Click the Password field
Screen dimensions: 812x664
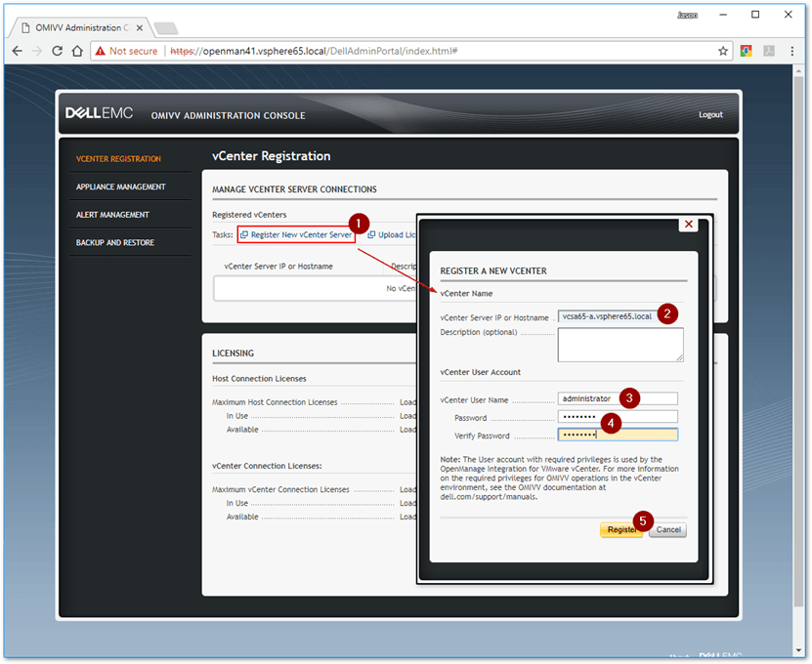(618, 417)
